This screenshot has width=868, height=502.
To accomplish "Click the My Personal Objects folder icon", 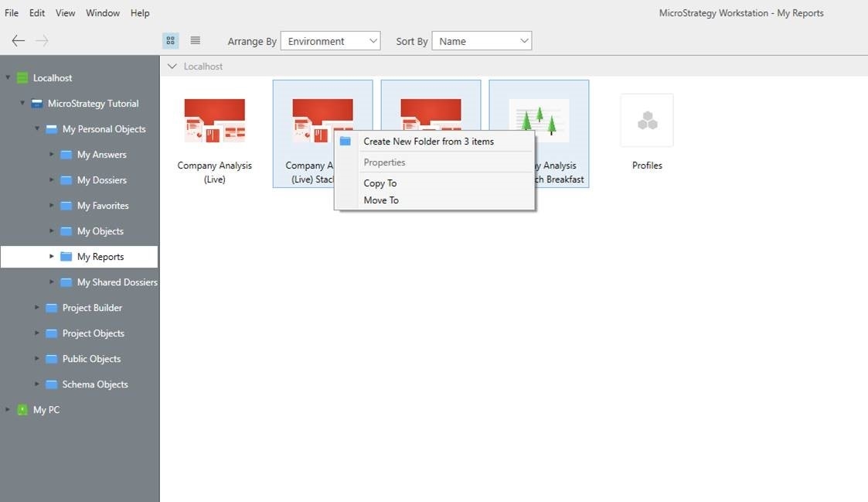I will 52,129.
